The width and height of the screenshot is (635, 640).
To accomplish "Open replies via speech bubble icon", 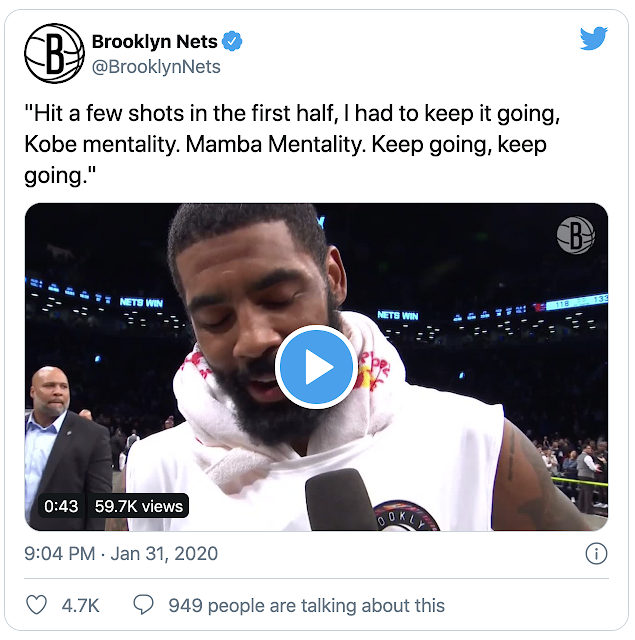I will point(143,605).
